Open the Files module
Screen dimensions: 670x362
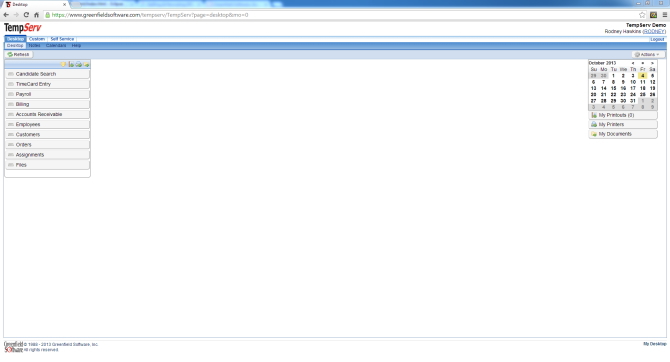pyautogui.click(x=47, y=165)
